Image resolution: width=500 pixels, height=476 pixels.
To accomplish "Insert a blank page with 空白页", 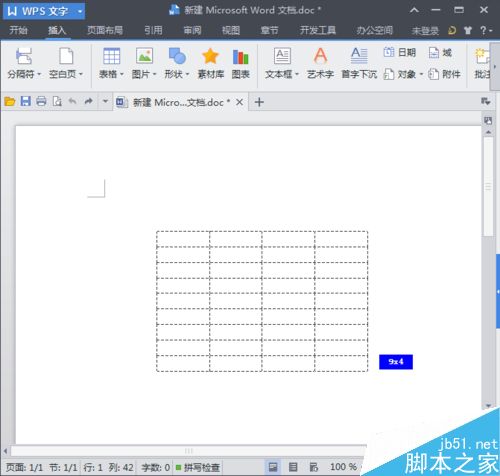I will pyautogui.click(x=66, y=63).
